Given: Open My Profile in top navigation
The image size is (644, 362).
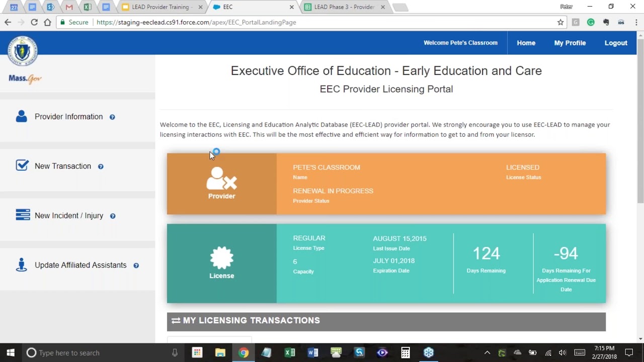Looking at the screenshot, I should (x=570, y=43).
